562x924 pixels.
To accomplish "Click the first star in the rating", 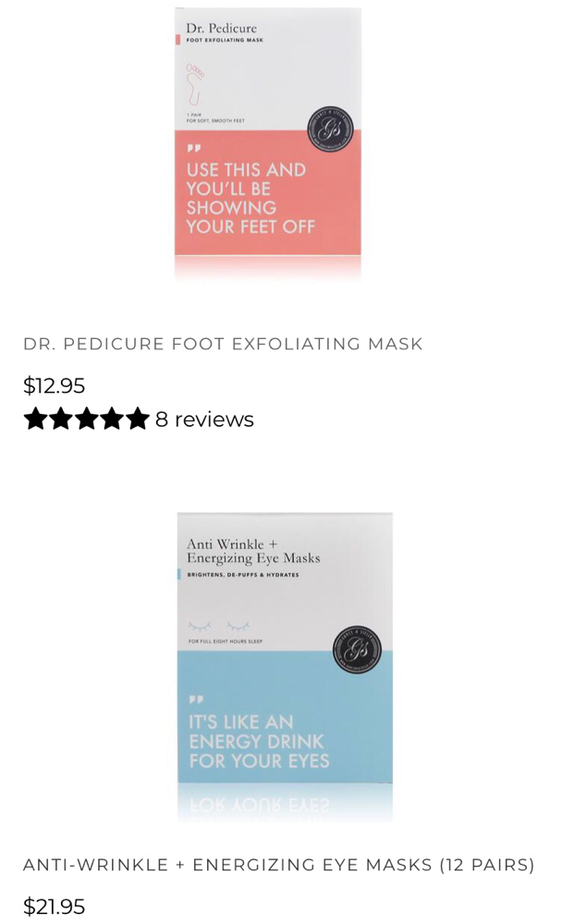I will [x=36, y=419].
